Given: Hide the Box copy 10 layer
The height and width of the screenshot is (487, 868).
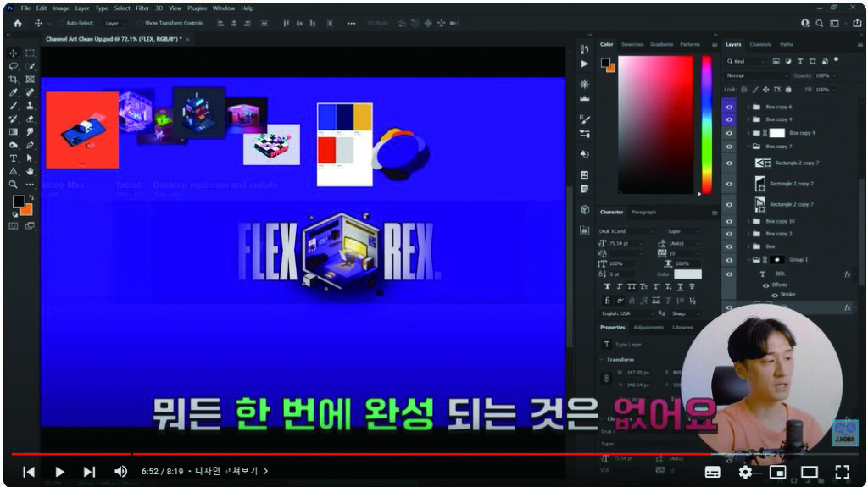Looking at the screenshot, I should point(729,221).
